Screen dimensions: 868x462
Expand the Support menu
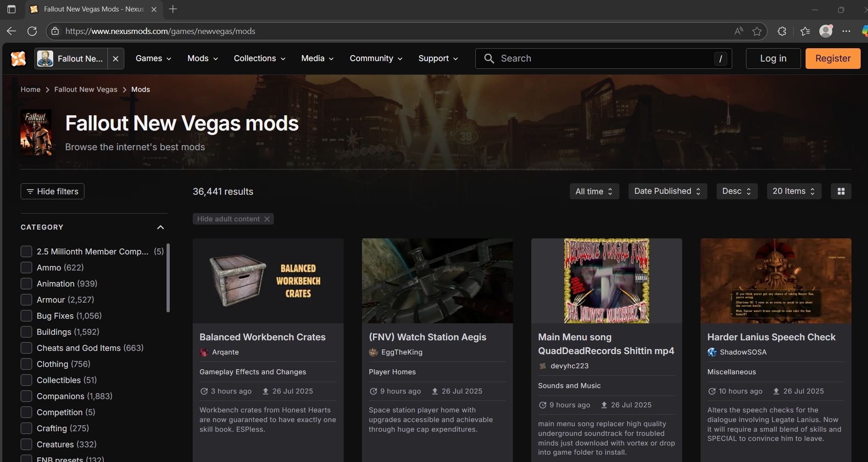coord(438,59)
